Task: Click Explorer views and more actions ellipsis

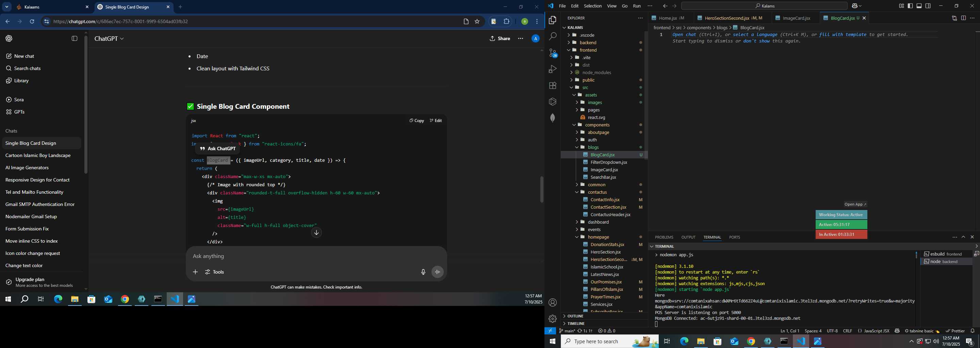Action: [x=640, y=18]
